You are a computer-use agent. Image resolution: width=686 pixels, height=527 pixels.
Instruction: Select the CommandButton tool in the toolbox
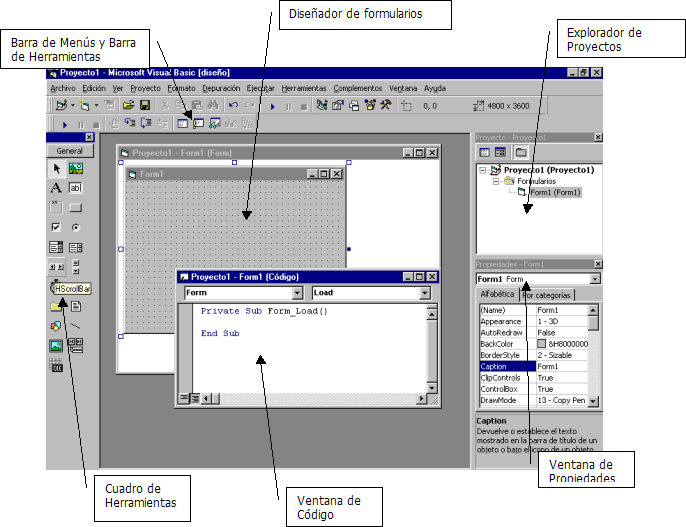(76, 208)
